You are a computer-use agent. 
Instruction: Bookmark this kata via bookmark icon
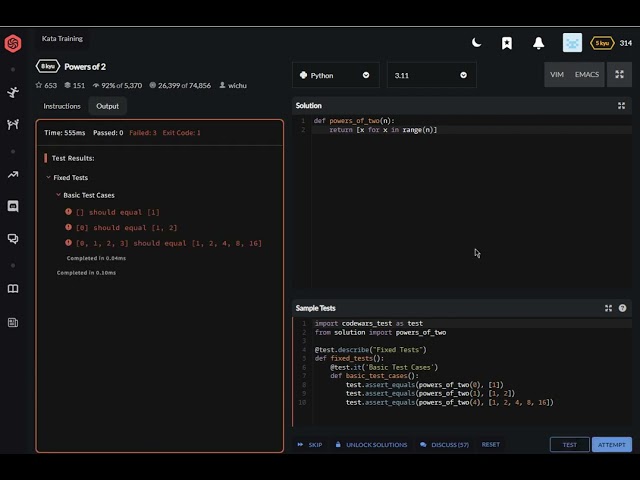507,43
